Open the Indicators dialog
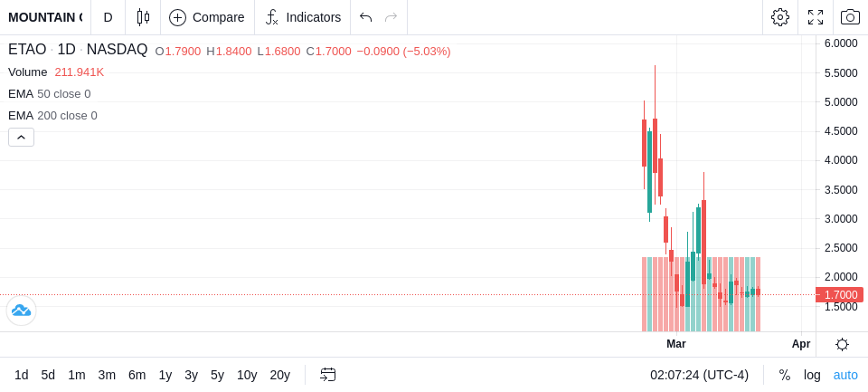The height and width of the screenshot is (392, 868). pyautogui.click(x=302, y=17)
